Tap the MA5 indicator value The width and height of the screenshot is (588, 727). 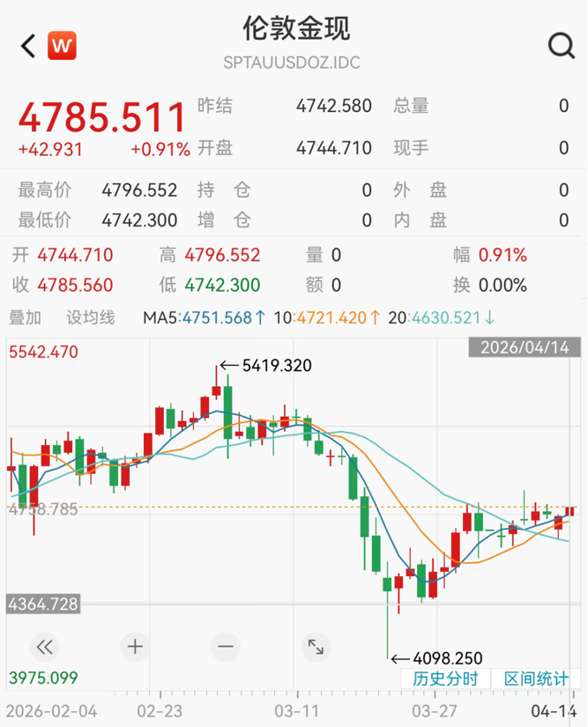pyautogui.click(x=205, y=317)
